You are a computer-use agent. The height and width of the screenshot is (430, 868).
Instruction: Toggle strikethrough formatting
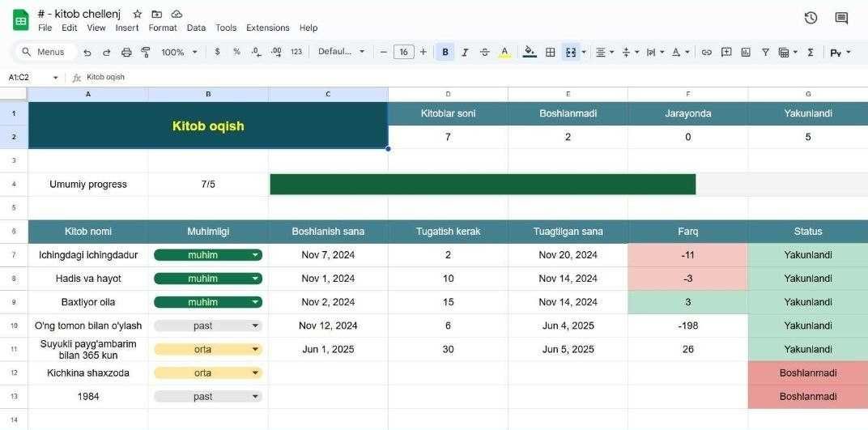(484, 52)
